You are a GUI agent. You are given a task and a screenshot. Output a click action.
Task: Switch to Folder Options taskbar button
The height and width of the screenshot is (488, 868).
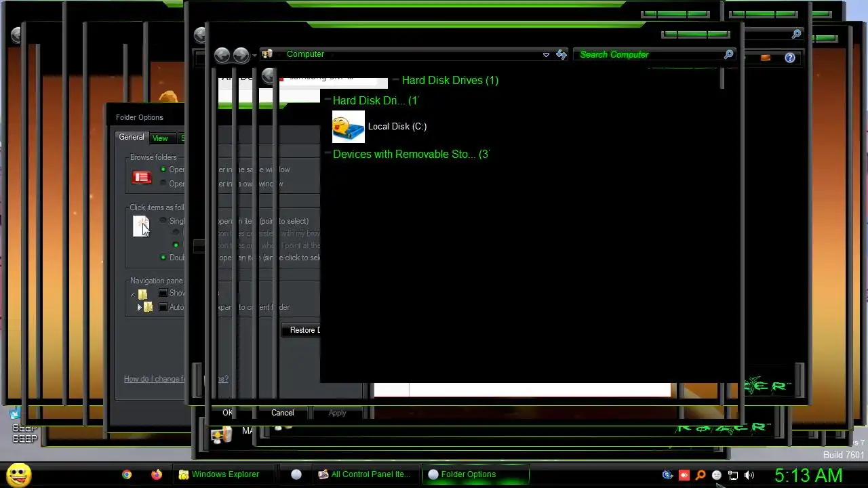(475, 474)
